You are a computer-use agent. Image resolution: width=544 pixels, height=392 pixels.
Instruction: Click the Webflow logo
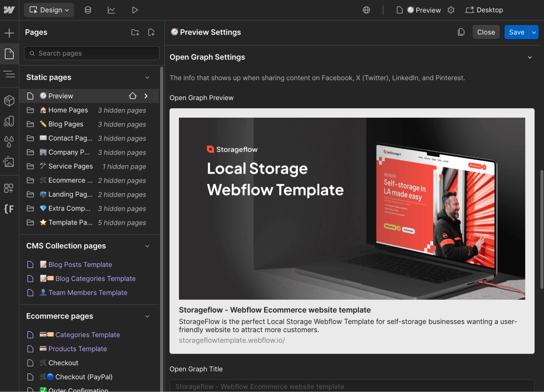coord(9,10)
